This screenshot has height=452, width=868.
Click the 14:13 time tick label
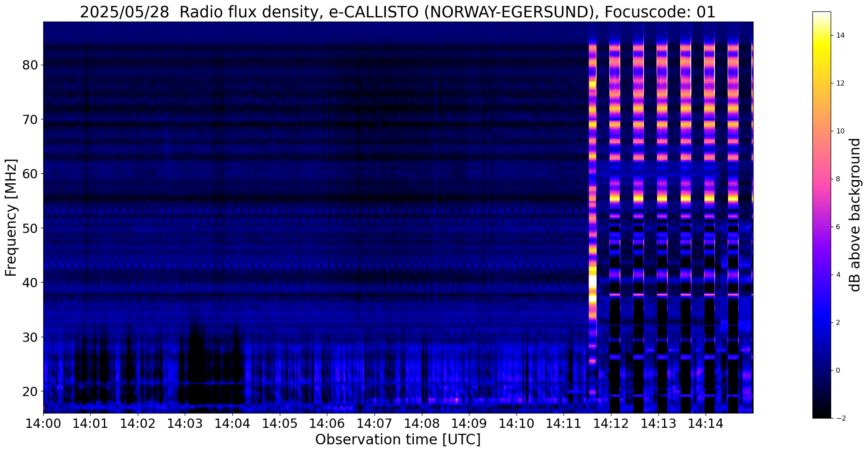[x=658, y=423]
